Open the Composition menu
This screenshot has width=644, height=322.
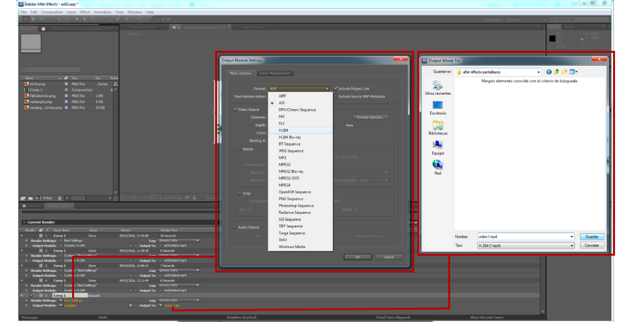(x=52, y=12)
